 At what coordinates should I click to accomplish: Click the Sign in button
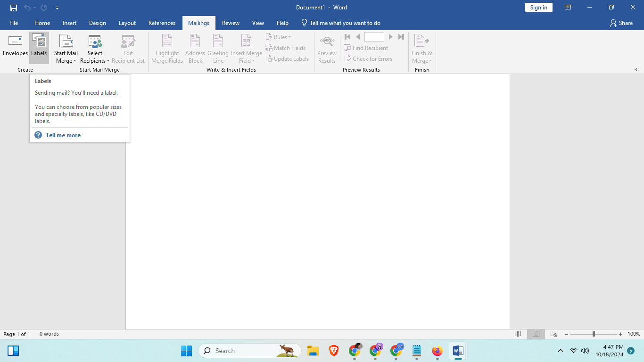tap(538, 7)
